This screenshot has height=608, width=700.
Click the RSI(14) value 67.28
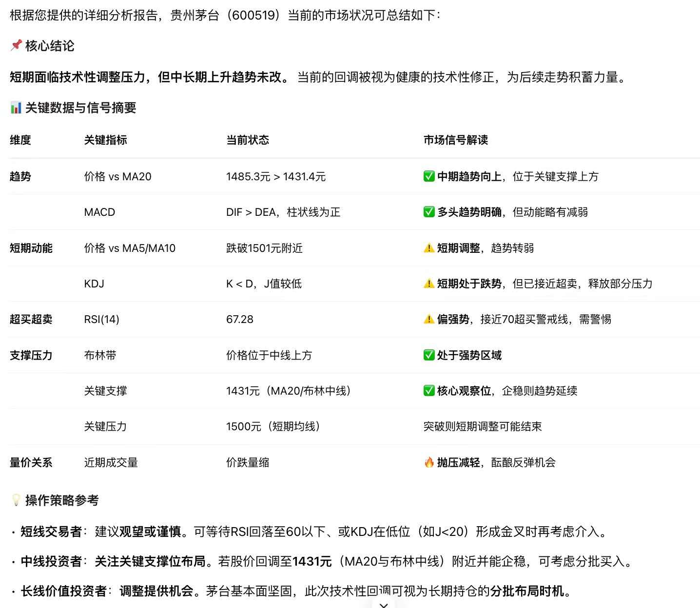click(x=240, y=320)
